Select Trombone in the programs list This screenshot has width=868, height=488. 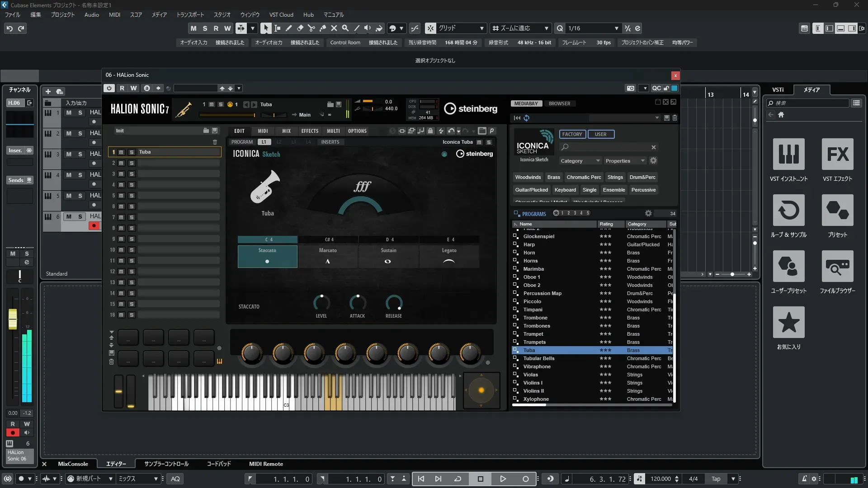[535, 318]
